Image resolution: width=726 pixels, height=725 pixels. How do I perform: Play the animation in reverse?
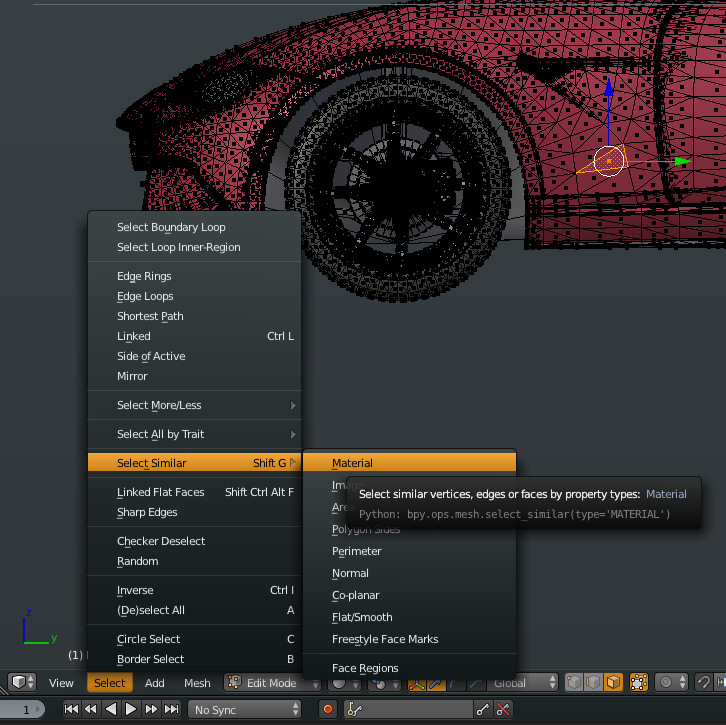pos(111,709)
